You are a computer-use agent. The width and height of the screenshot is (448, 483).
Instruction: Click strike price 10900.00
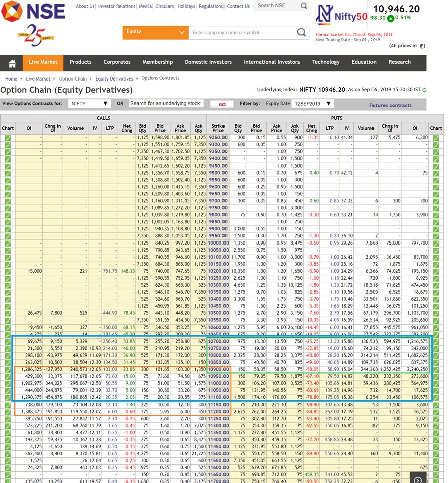click(x=218, y=370)
